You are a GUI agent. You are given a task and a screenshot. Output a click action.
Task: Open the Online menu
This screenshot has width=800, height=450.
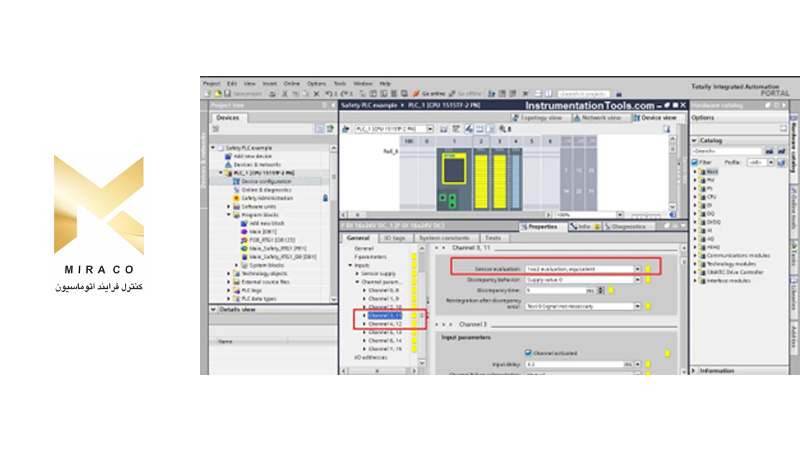pos(291,83)
